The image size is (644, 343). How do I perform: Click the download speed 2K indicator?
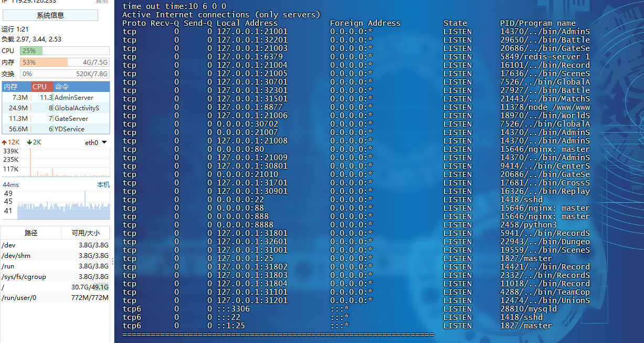(x=34, y=142)
